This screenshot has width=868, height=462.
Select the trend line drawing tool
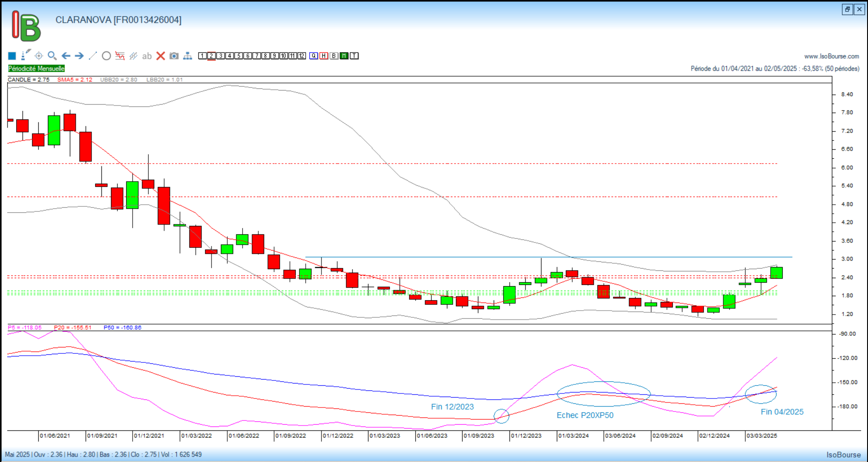pos(93,56)
